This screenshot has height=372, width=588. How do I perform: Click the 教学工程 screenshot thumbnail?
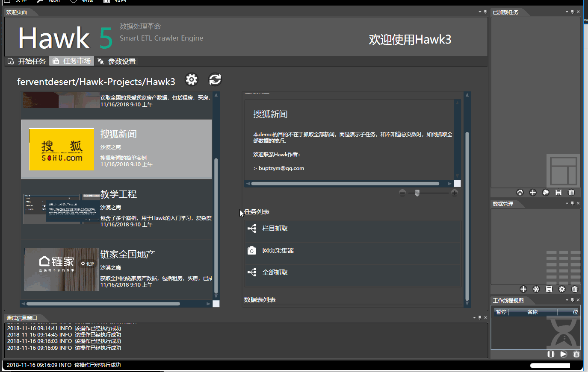click(x=62, y=209)
